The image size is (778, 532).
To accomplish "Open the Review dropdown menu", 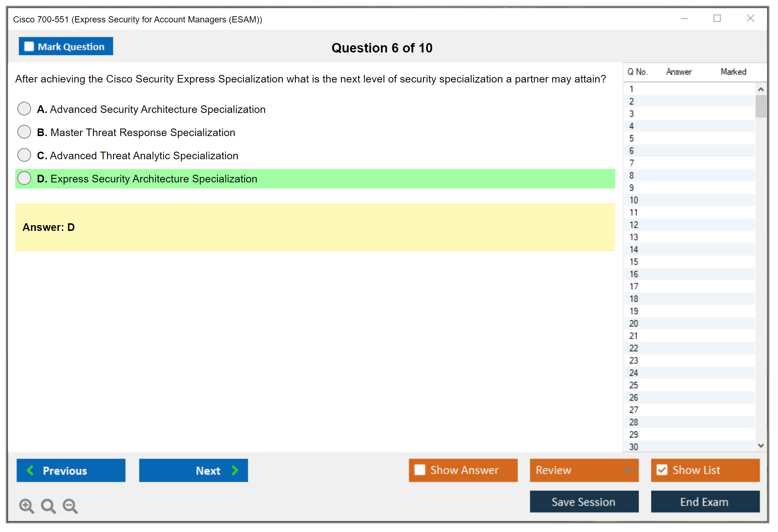I will click(x=584, y=470).
